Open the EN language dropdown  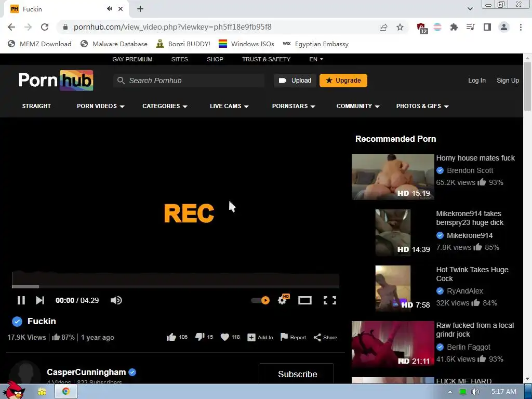coord(316,59)
